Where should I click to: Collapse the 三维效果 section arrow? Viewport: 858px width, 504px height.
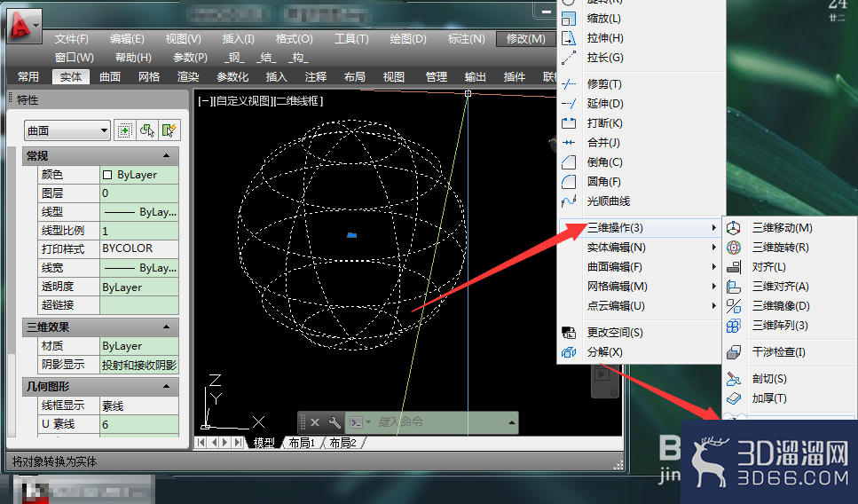(x=166, y=327)
